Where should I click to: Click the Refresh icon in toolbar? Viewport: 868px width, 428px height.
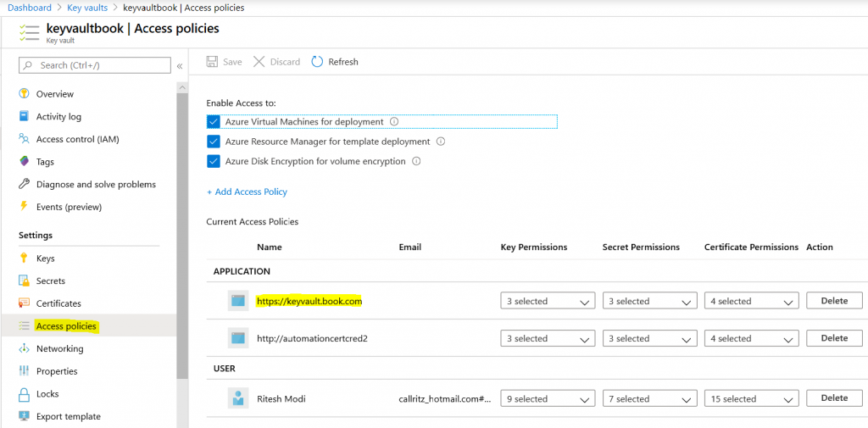[x=317, y=62]
